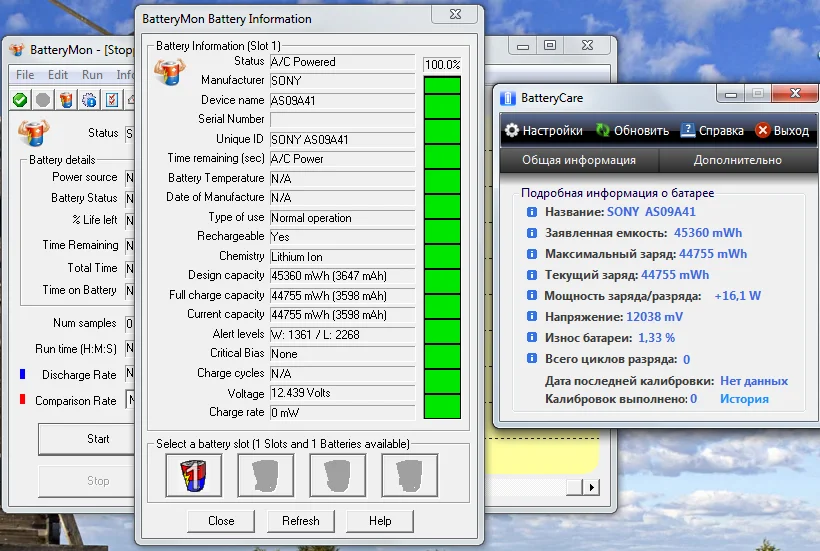Viewport: 820px width, 551px height.
Task: Click info icon next to Название
Action: (x=532, y=212)
